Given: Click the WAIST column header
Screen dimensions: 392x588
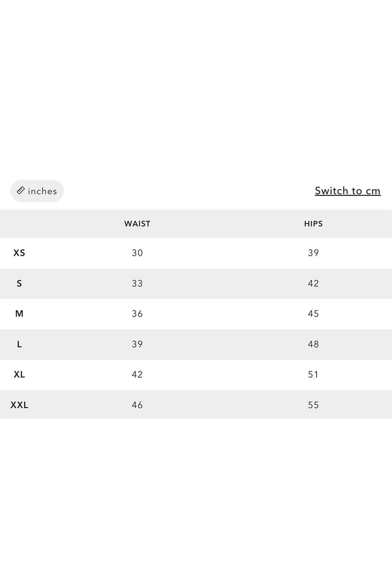Looking at the screenshot, I should click(x=137, y=224).
